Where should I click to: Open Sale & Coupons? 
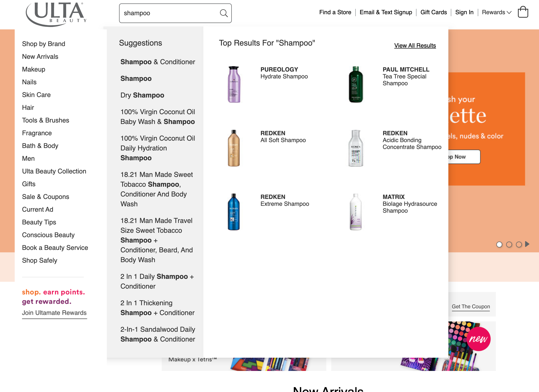click(x=46, y=196)
